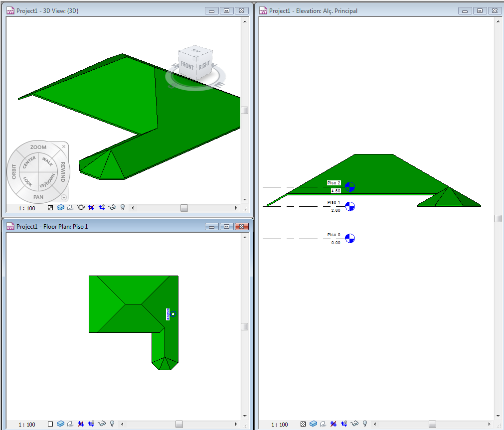
Task: Click the top face of the ViewCube
Action: 195,51
